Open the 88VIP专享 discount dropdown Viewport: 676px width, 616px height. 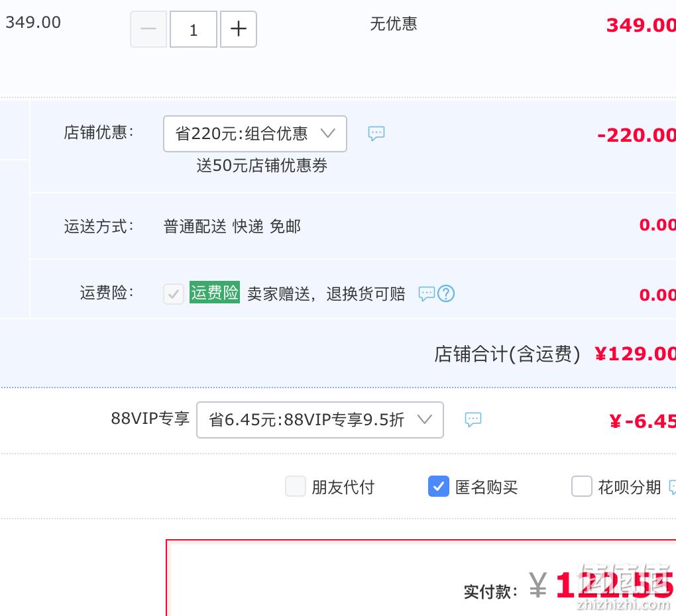(x=320, y=419)
